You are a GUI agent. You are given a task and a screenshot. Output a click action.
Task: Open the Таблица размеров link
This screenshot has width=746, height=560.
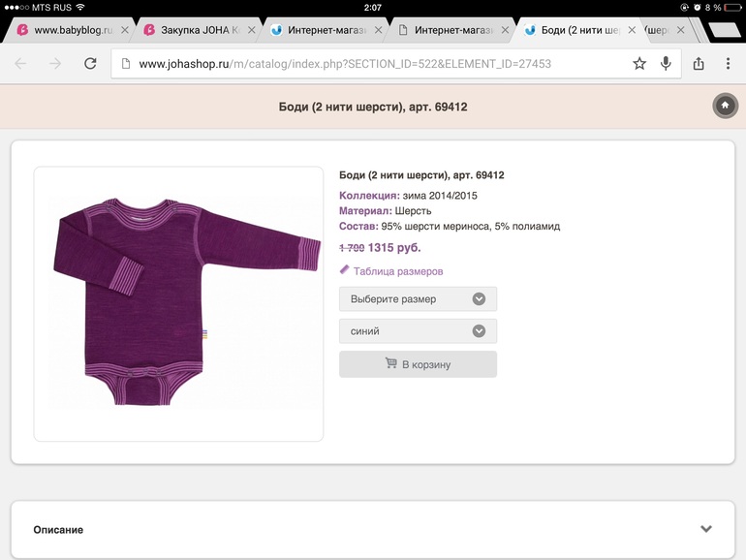tap(397, 271)
